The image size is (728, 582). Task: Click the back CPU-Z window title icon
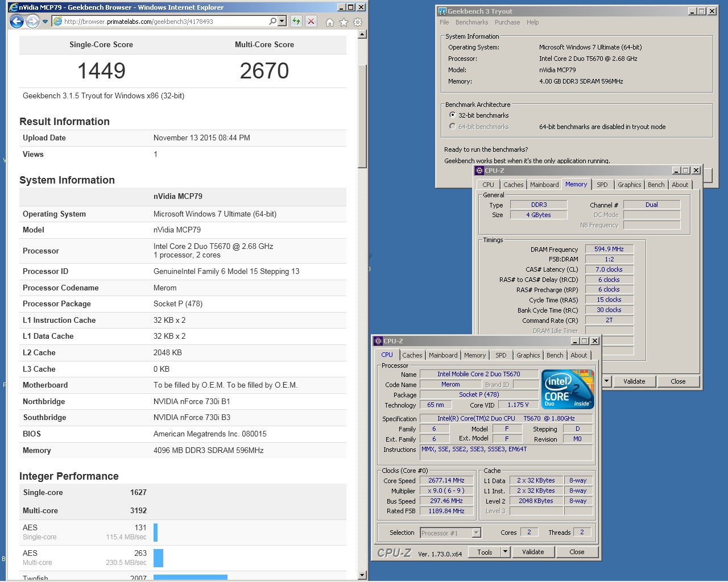pyautogui.click(x=479, y=171)
